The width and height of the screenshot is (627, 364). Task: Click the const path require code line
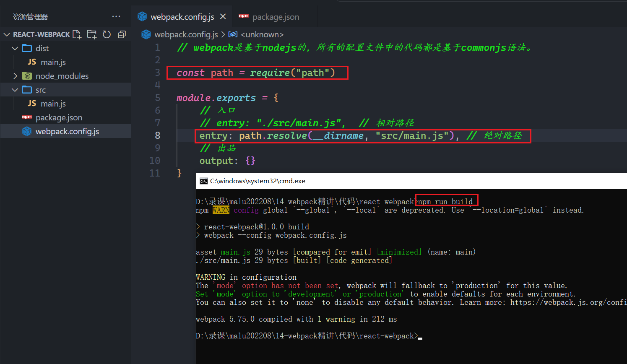[256, 73]
